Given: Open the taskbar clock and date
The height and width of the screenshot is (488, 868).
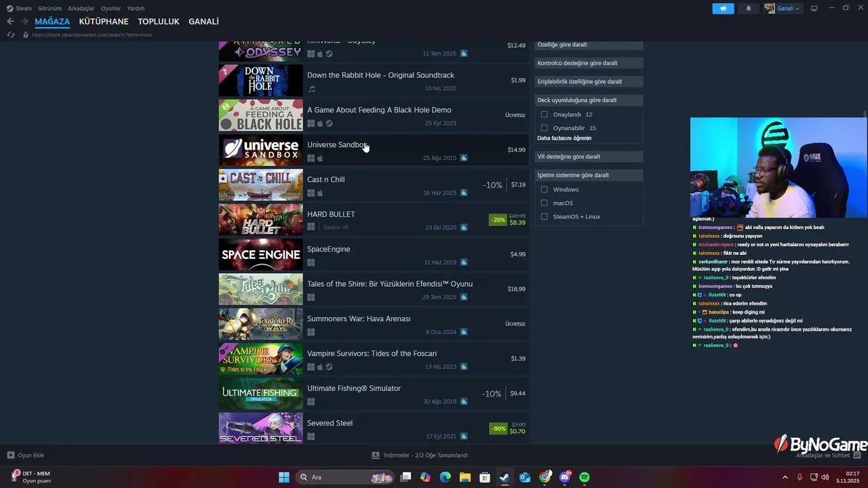Looking at the screenshot, I should click(848, 477).
